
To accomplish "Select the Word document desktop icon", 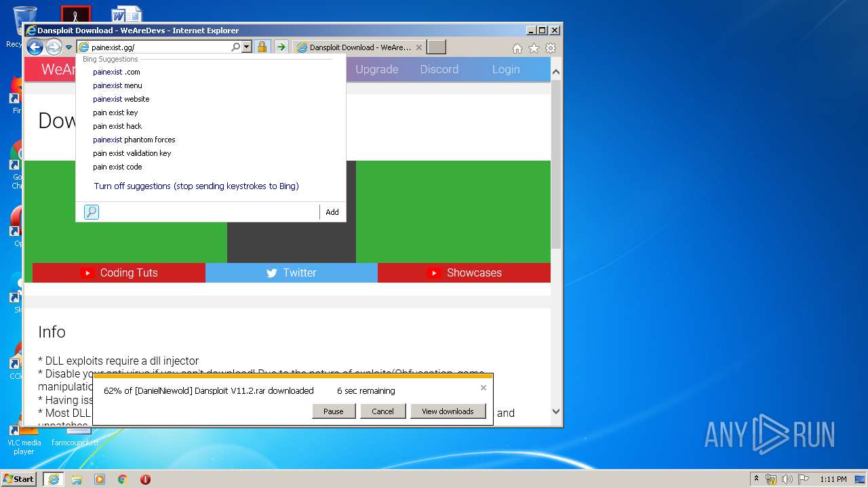I will point(126,15).
